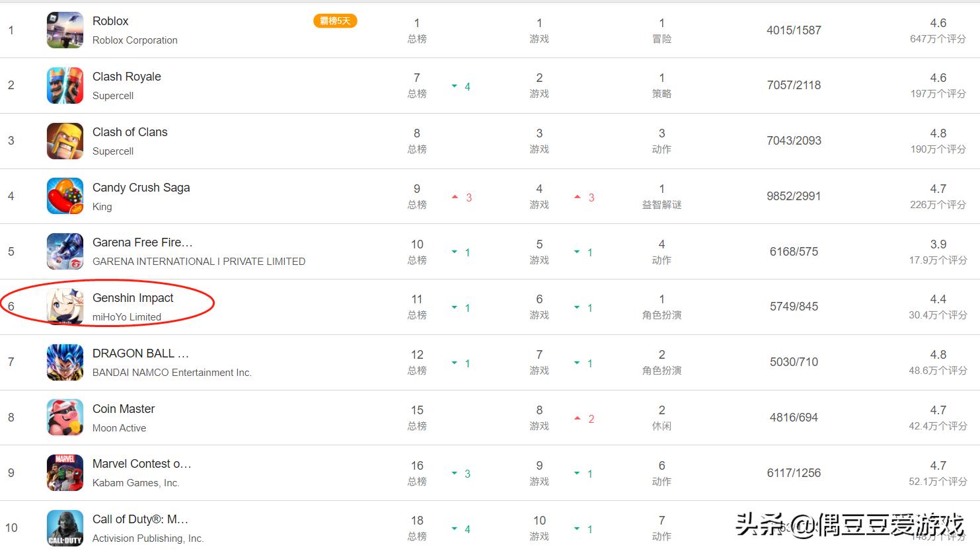Select publisher GARENA INTERNATIONAL I PRIVATE LIMITED
The width and height of the screenshot is (980, 553).
pos(199,262)
